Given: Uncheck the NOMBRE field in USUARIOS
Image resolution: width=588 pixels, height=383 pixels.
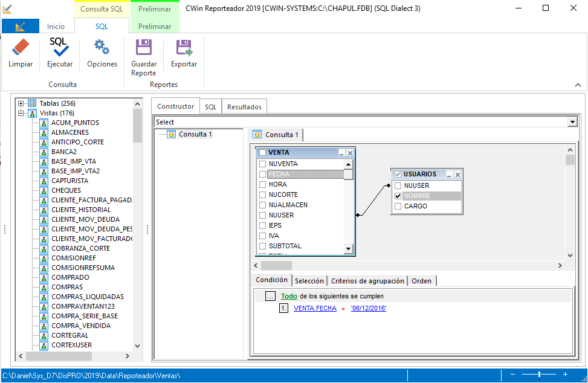Looking at the screenshot, I should (397, 195).
